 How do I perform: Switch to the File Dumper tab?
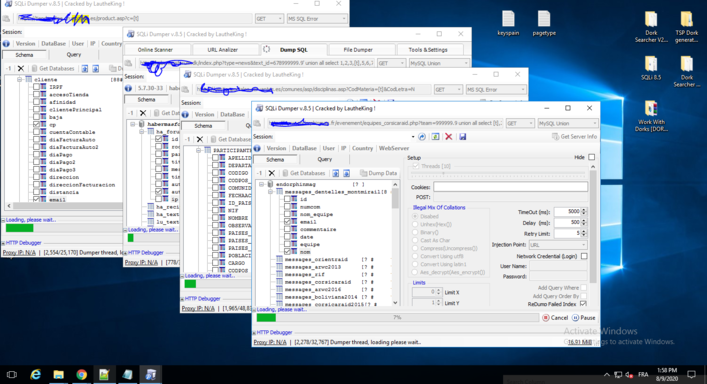point(358,50)
